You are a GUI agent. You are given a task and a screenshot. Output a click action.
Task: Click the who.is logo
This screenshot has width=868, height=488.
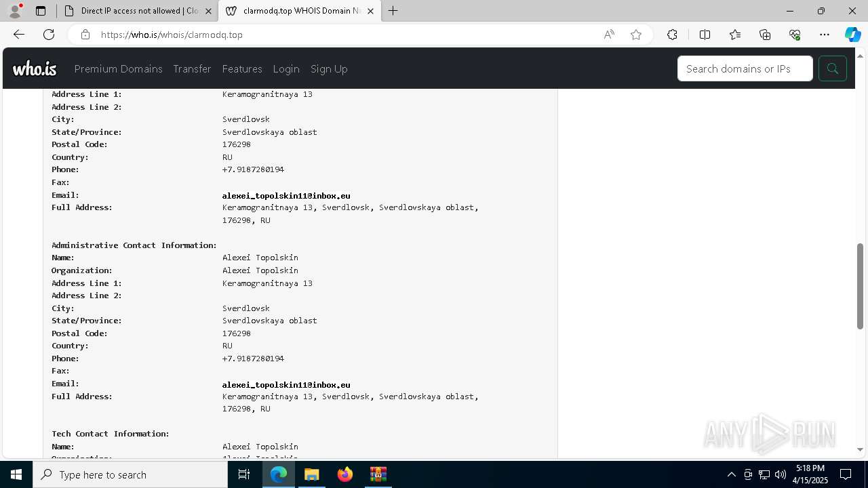35,68
